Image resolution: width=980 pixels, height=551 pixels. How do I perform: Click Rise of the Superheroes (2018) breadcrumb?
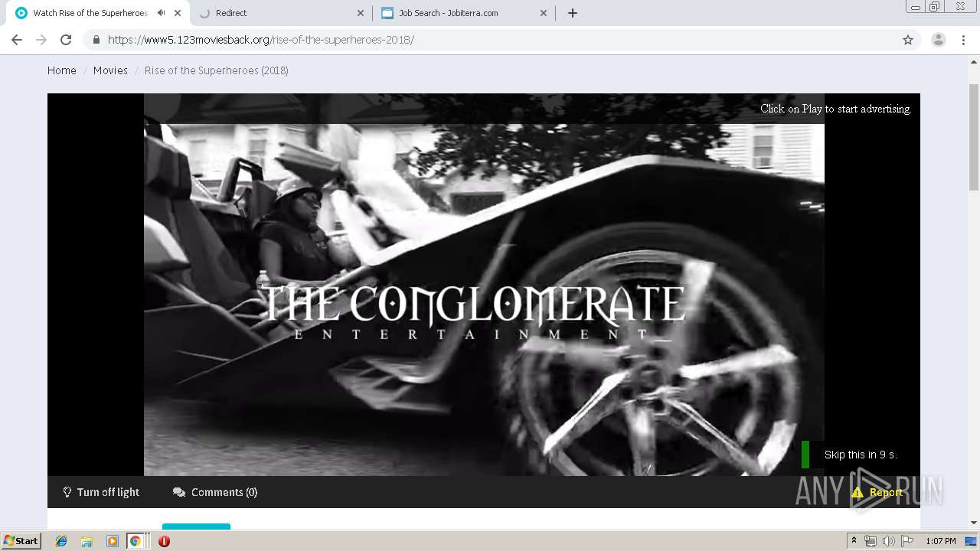(x=217, y=70)
